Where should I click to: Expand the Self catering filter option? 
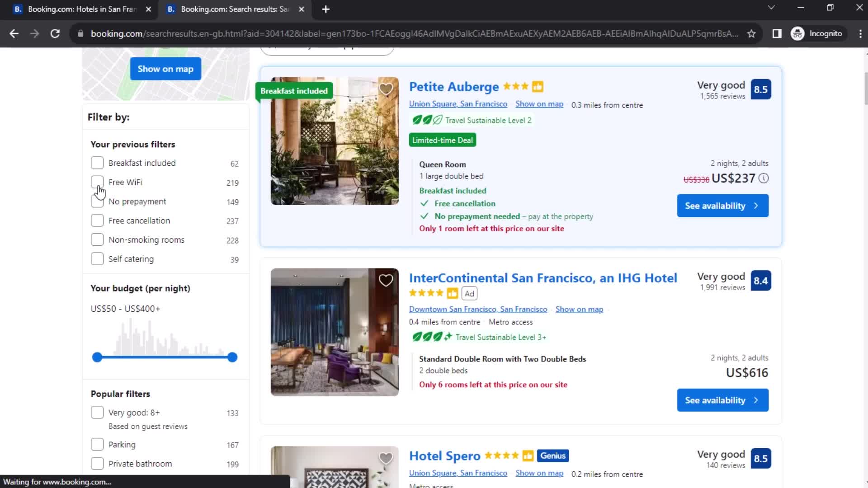pyautogui.click(x=97, y=258)
